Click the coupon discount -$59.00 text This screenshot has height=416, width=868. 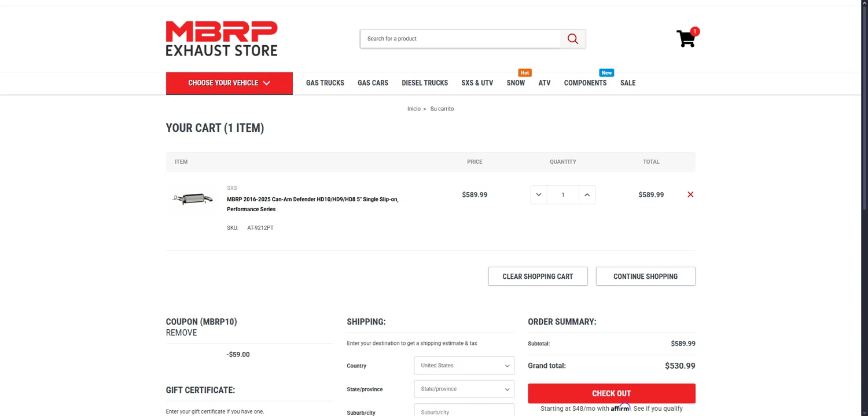click(x=238, y=355)
